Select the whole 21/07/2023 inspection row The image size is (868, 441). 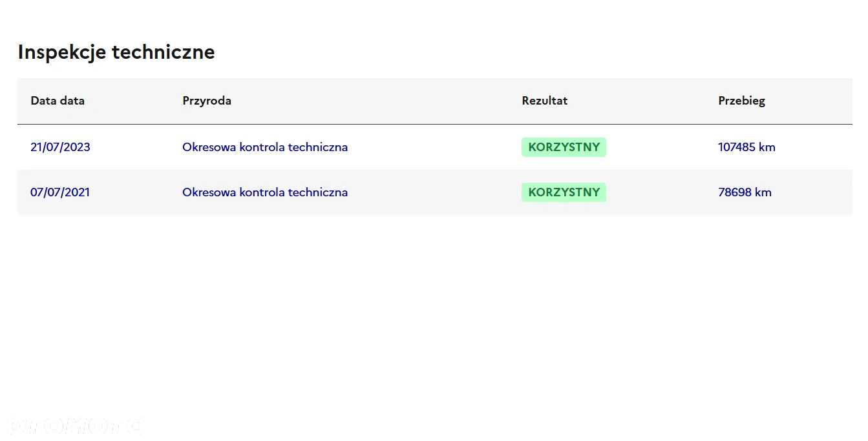pos(434,147)
